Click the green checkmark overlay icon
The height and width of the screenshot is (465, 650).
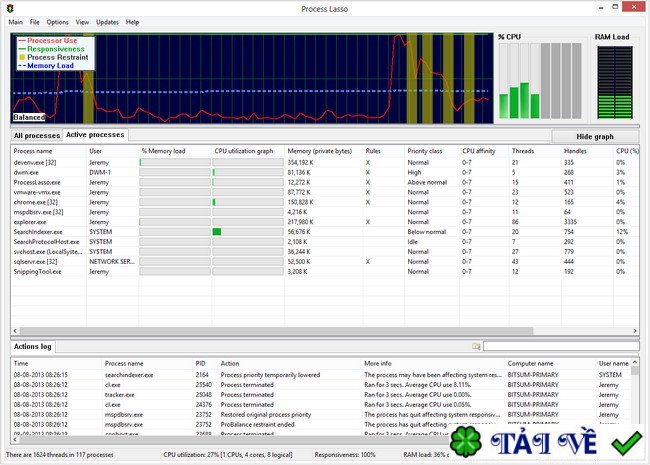point(626,441)
